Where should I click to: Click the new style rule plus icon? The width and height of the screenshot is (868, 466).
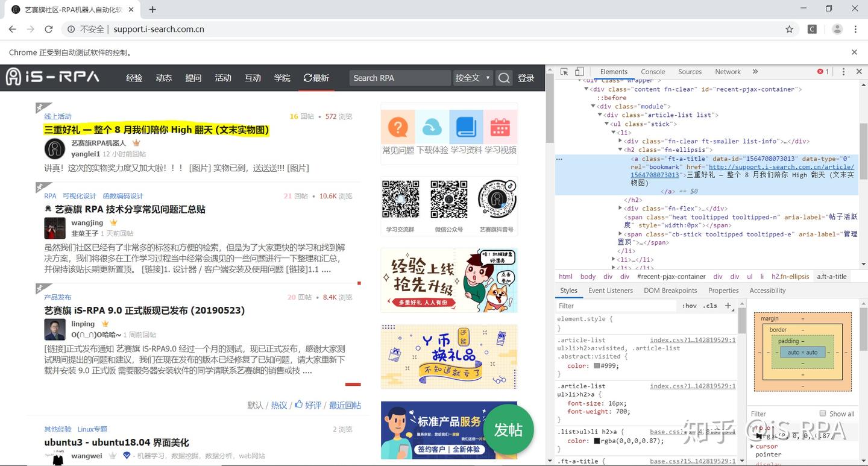[x=728, y=306]
